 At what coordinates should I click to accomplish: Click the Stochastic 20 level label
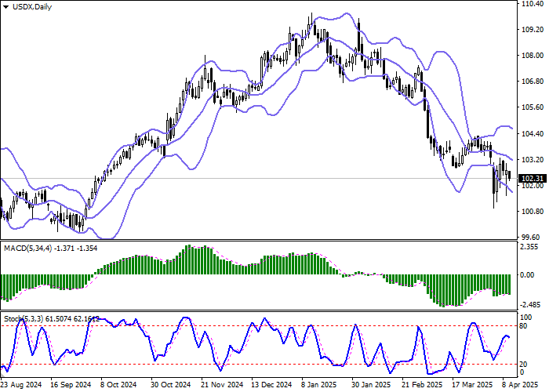524,364
